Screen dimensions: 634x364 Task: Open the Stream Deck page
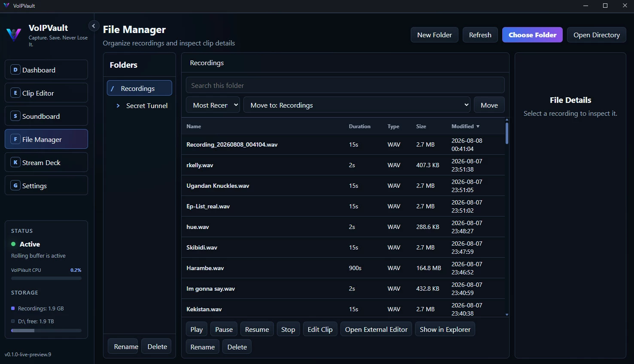(46, 162)
